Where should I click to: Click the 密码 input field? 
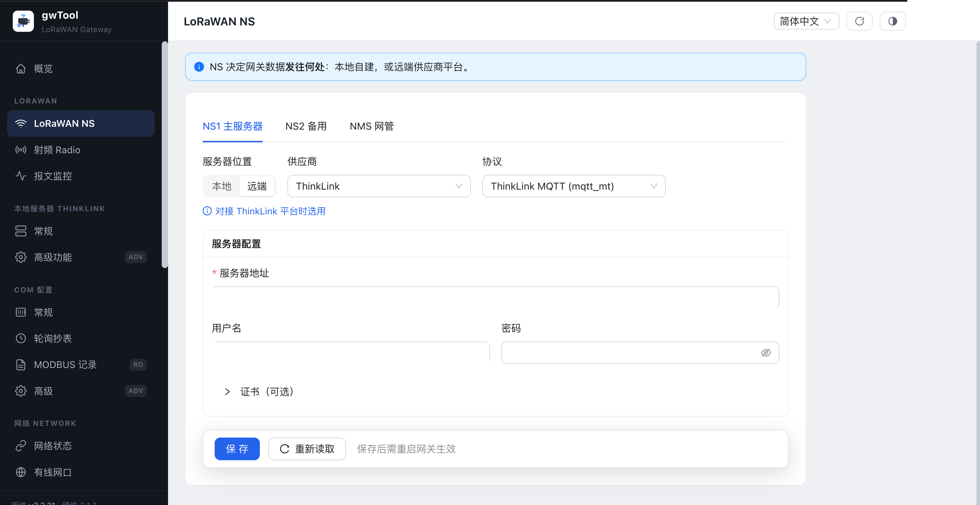640,353
